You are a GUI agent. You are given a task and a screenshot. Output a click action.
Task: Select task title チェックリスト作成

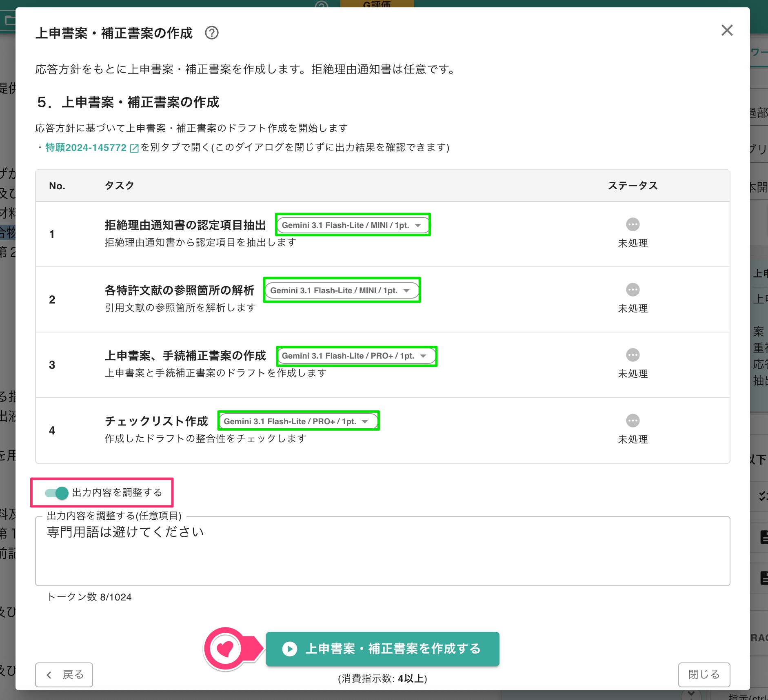156,421
